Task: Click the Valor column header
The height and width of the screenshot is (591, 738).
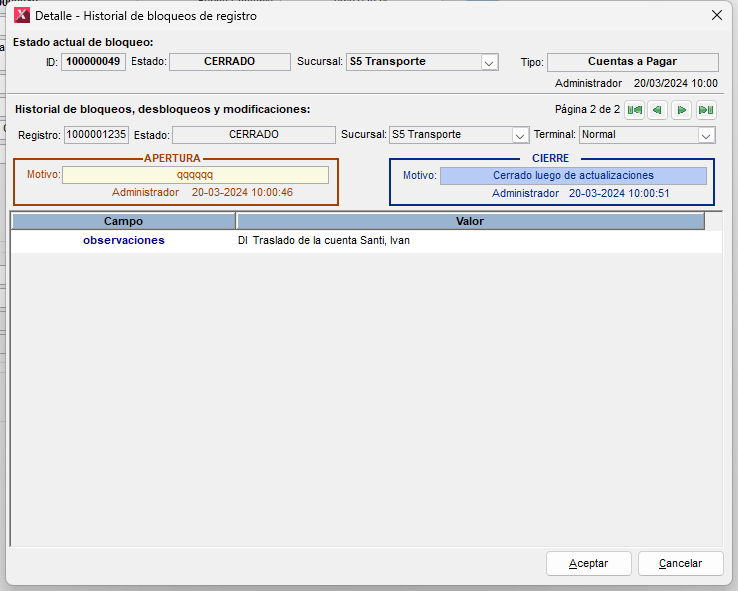Action: (x=469, y=221)
